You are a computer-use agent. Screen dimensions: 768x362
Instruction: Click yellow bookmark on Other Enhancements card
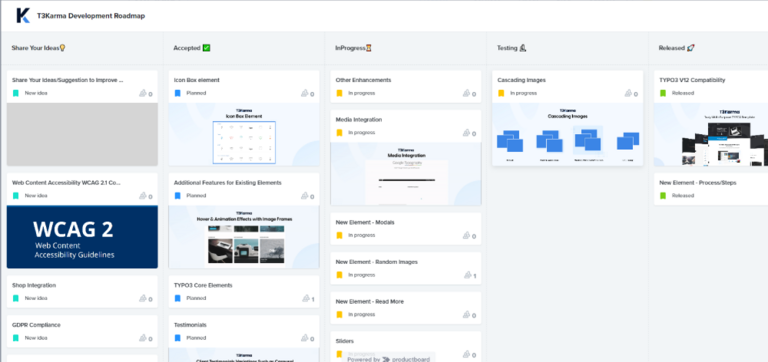(339, 93)
